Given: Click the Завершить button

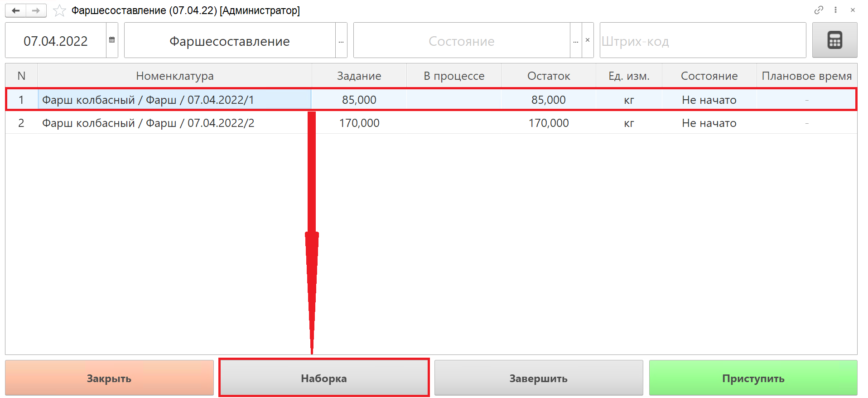Looking at the screenshot, I should pyautogui.click(x=538, y=378).
